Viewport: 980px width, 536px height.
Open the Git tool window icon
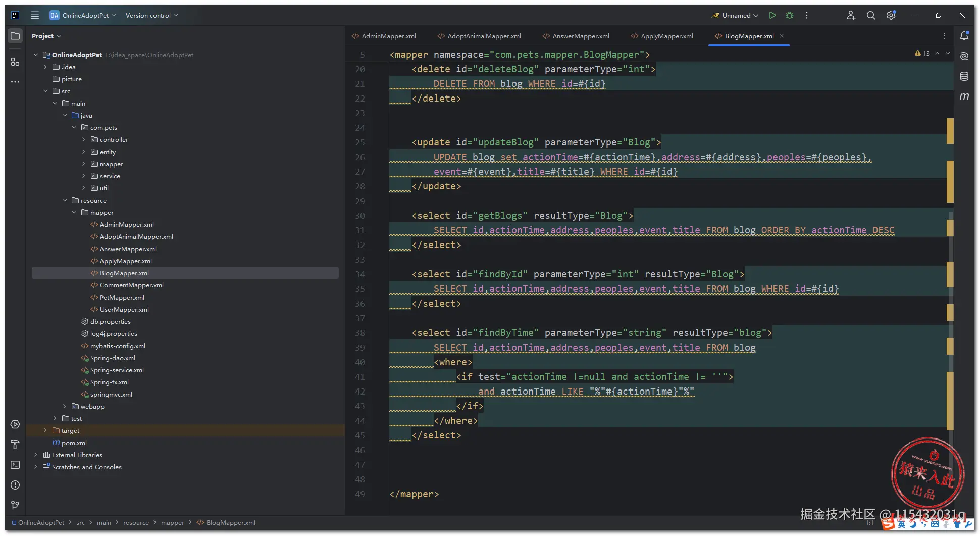coord(15,505)
